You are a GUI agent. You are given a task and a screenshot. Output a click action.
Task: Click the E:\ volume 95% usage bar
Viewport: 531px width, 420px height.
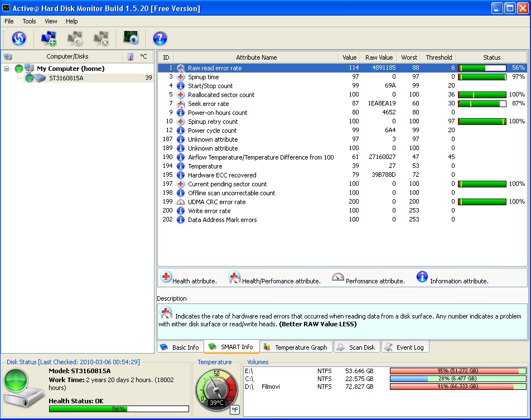(x=458, y=371)
